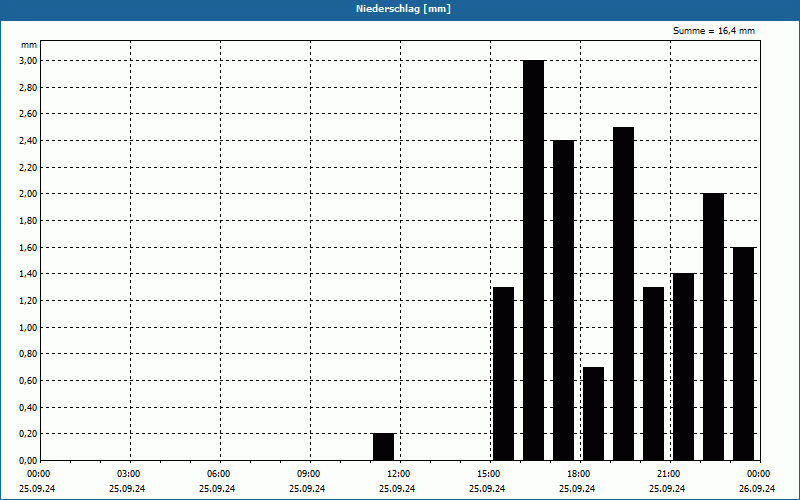This screenshot has height=500, width=800.
Task: Click the 3,00 y-axis label
Action: click(28, 61)
